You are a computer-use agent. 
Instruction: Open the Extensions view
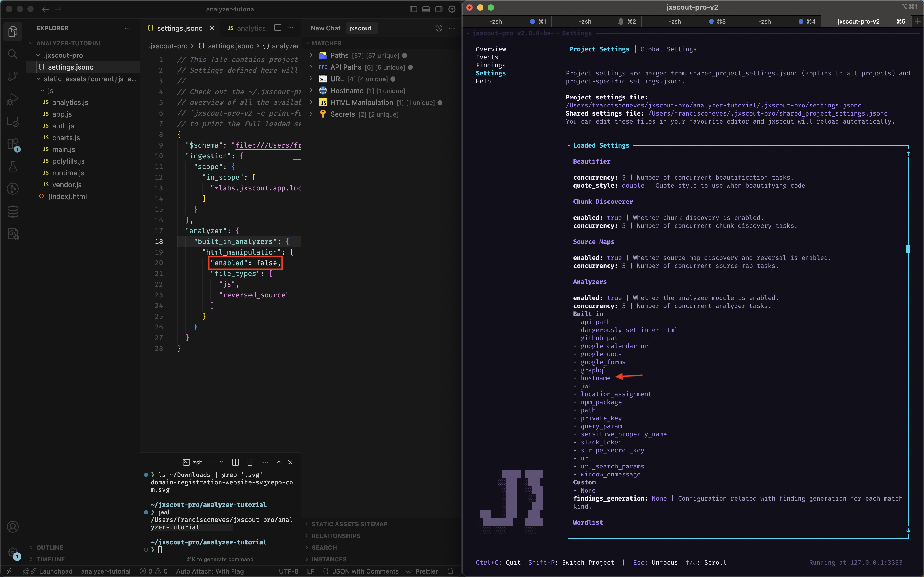coord(13,144)
